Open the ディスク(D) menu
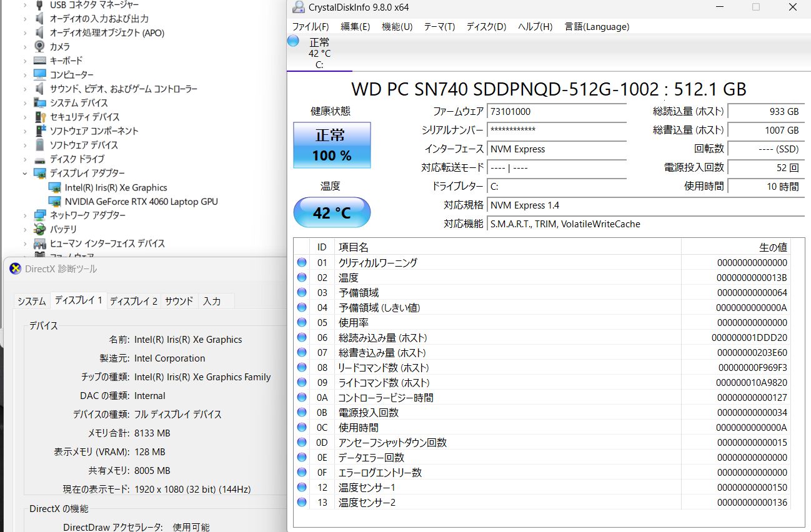The width and height of the screenshot is (811, 532). tap(486, 27)
